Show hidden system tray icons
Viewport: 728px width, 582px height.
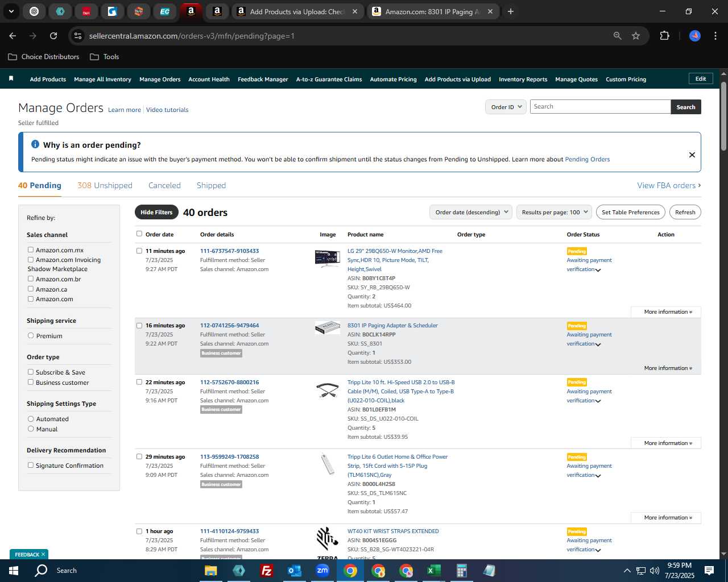click(x=627, y=571)
